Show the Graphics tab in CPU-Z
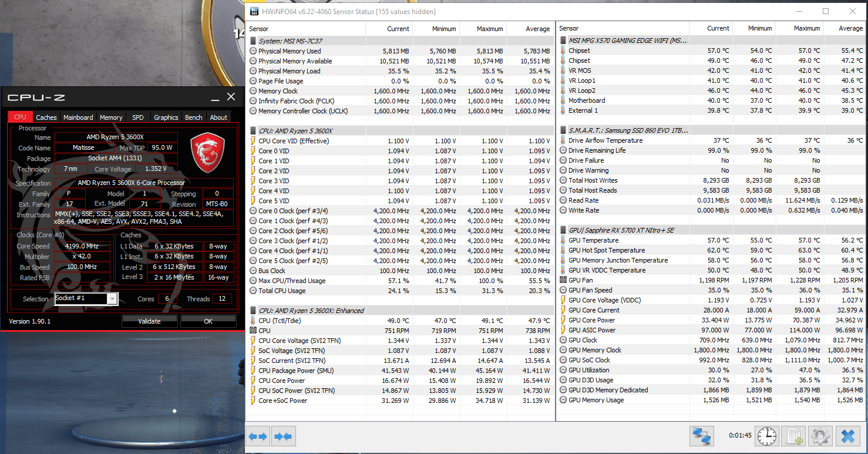 pos(166,117)
